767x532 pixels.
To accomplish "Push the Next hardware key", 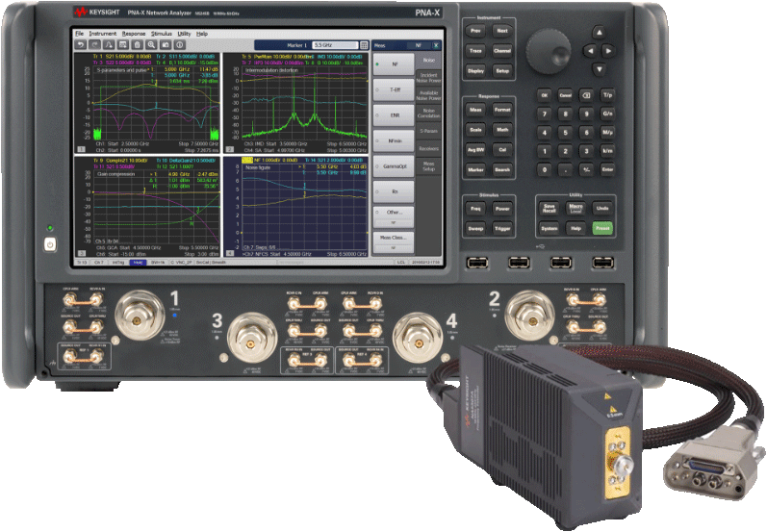I will click(502, 31).
